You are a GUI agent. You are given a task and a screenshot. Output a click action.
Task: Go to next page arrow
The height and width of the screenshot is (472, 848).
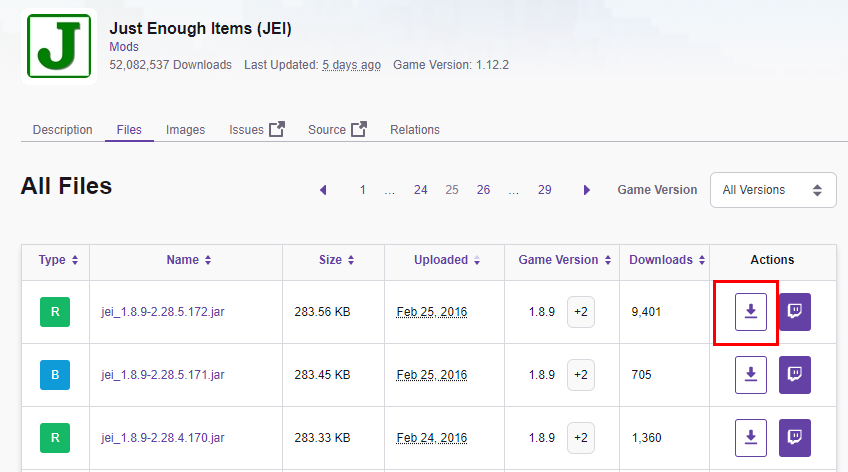(x=586, y=190)
